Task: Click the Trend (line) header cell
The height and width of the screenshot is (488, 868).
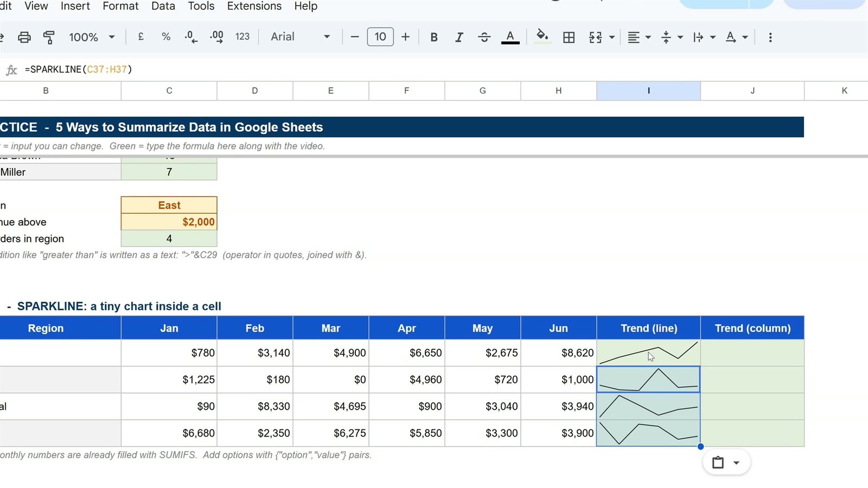Action: point(649,328)
